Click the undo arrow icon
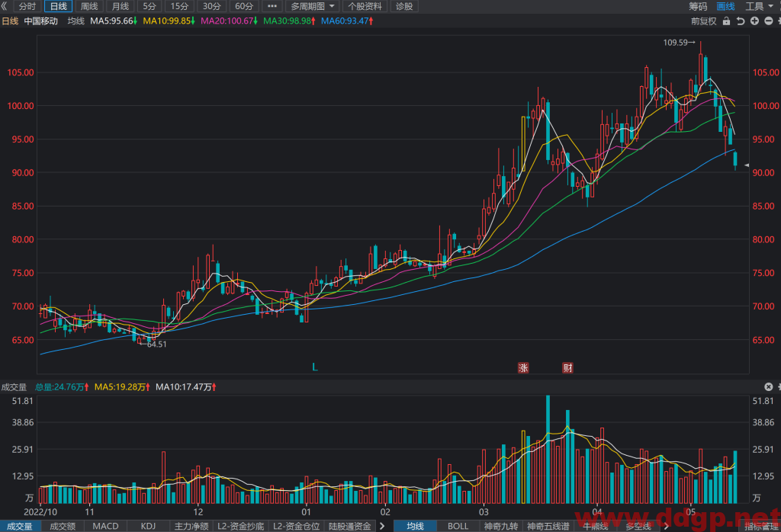The height and width of the screenshot is (532, 781). coord(740,21)
